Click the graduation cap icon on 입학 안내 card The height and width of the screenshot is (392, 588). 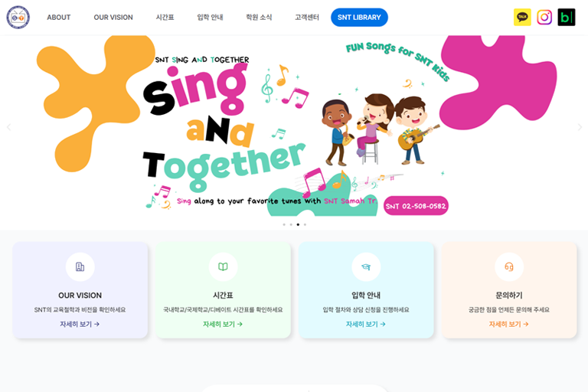(366, 266)
